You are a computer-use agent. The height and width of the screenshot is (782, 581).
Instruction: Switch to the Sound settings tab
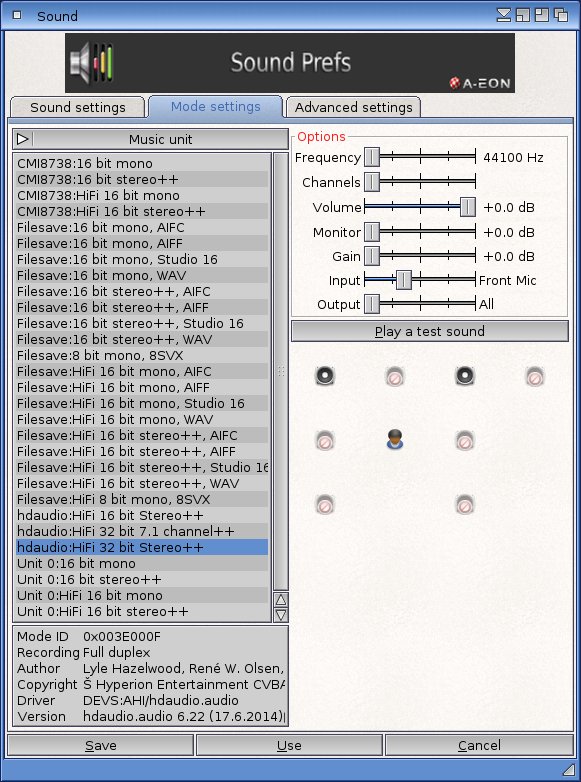click(x=78, y=107)
